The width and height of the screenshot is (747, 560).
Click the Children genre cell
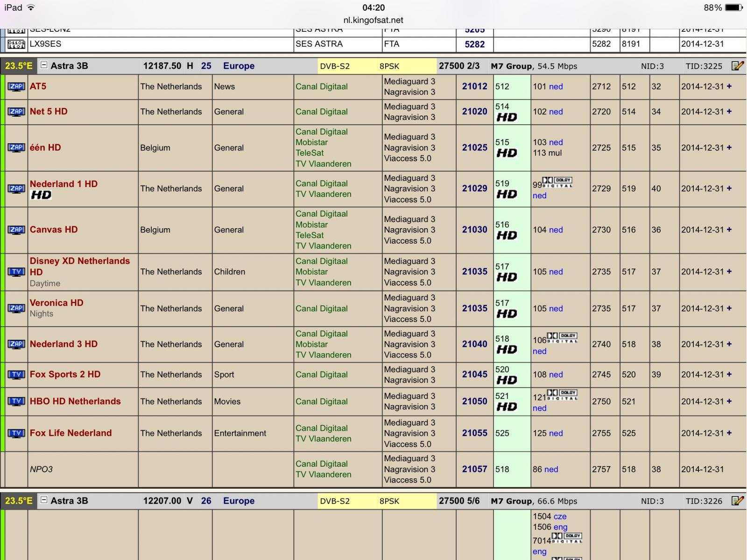253,272
